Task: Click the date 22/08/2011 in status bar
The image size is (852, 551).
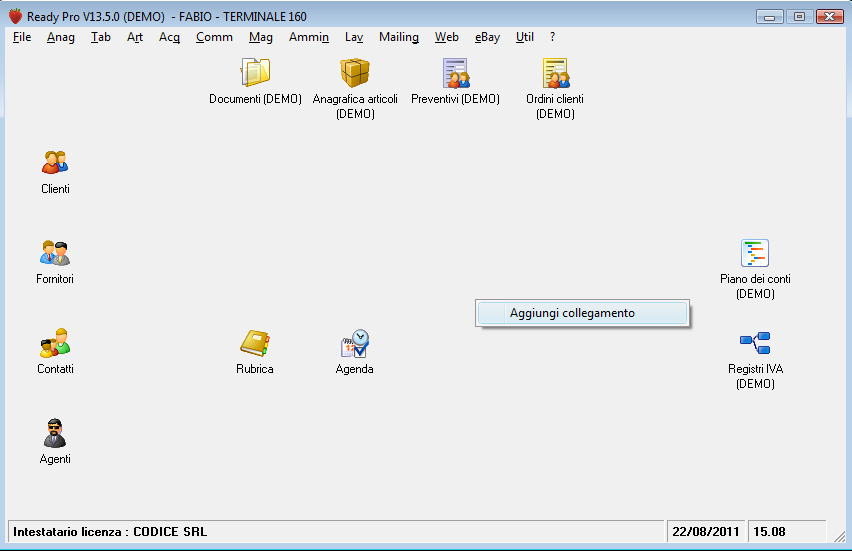Action: pos(705,531)
